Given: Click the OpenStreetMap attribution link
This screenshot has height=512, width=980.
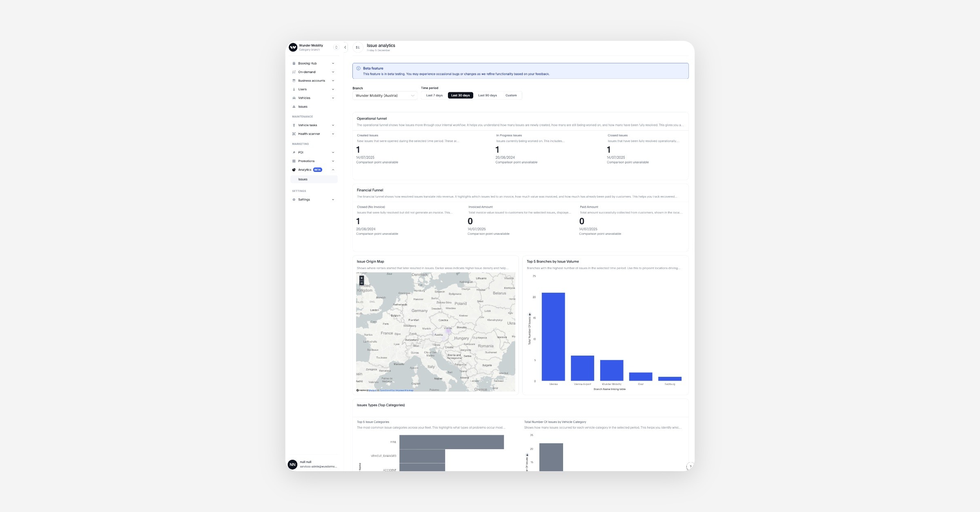Looking at the screenshot, I should pyautogui.click(x=387, y=390).
